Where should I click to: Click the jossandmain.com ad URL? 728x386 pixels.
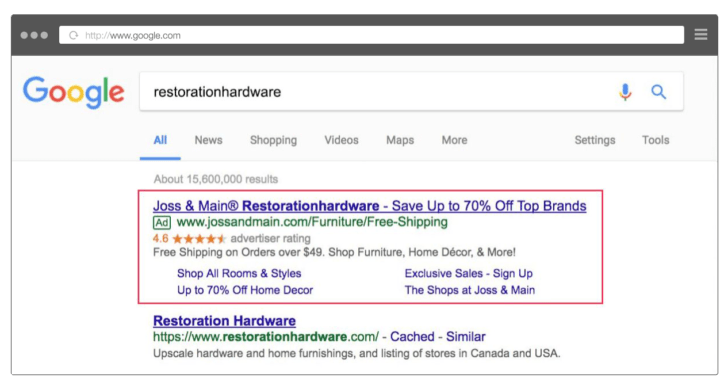(x=312, y=222)
